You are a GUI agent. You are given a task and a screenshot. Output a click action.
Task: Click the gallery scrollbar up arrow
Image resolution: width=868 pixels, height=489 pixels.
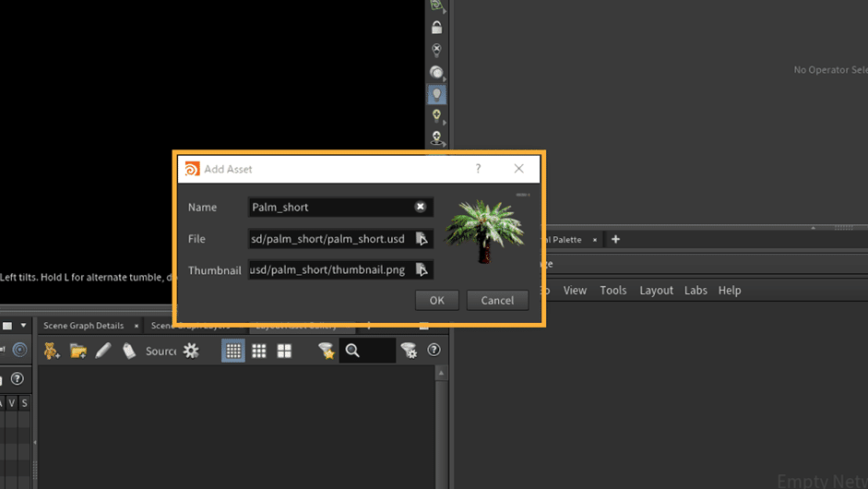click(441, 374)
